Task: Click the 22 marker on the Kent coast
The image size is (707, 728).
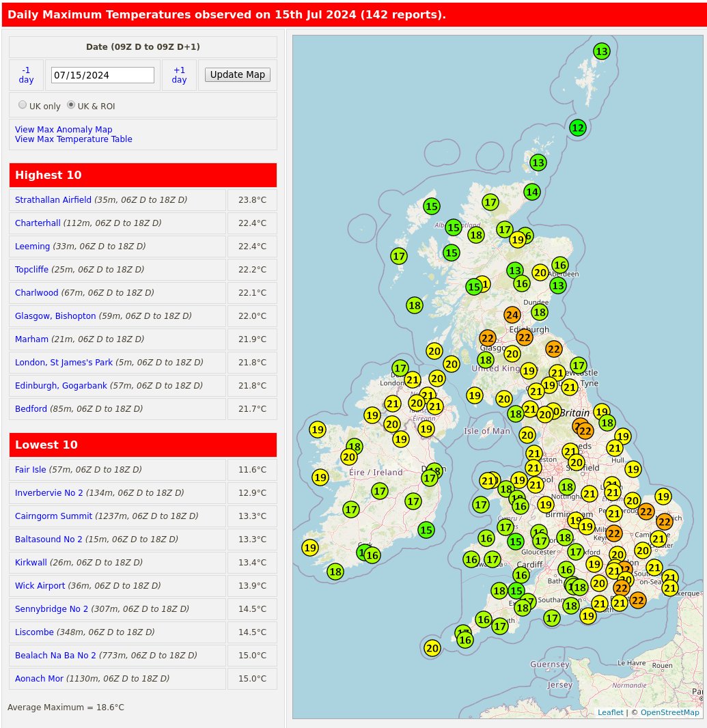Action: click(637, 600)
